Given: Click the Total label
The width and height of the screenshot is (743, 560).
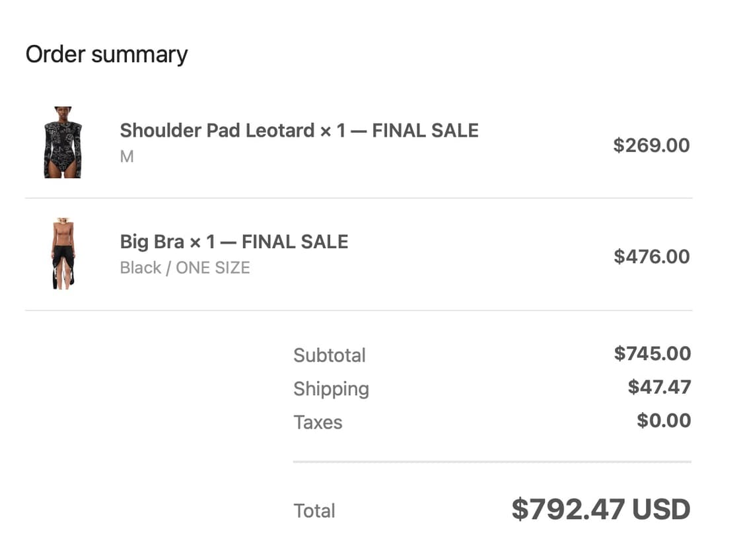Looking at the screenshot, I should (314, 510).
